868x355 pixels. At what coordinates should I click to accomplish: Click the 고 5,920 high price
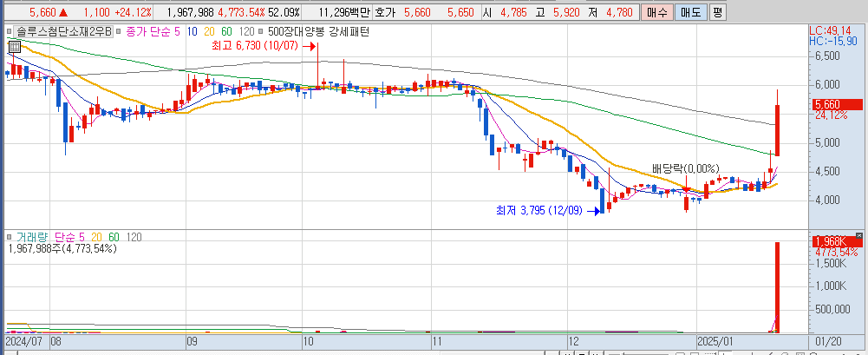(557, 12)
